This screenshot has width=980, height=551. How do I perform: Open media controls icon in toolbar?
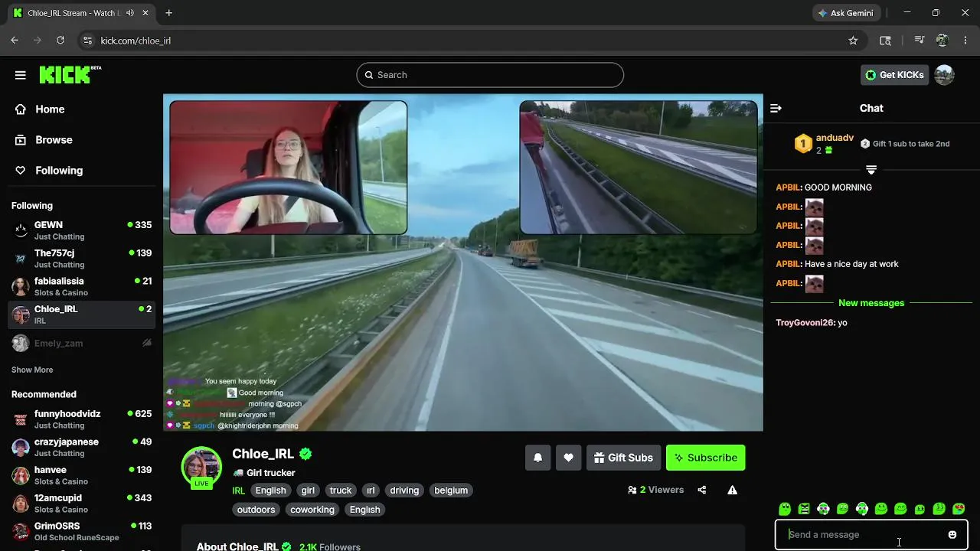pyautogui.click(x=920, y=41)
